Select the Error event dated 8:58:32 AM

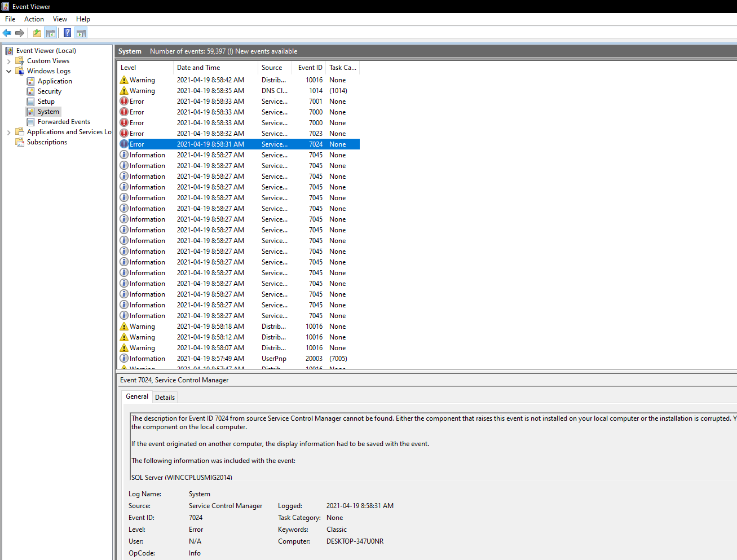(239, 134)
